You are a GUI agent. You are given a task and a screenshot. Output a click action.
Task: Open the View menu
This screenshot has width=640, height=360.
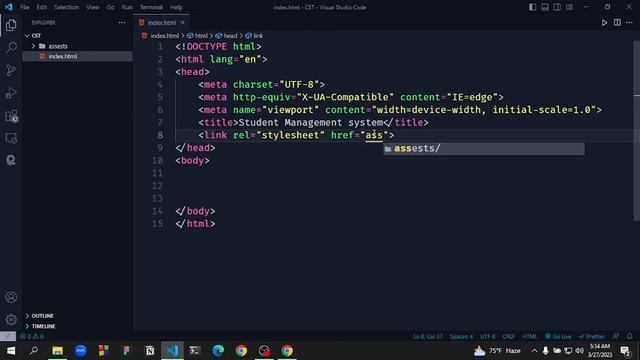(x=93, y=7)
